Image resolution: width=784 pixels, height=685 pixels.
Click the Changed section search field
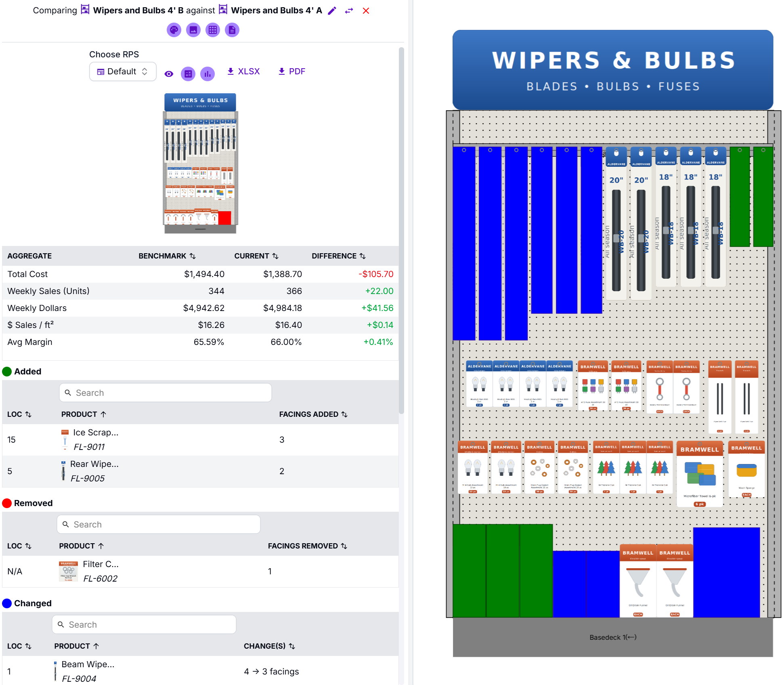144,624
